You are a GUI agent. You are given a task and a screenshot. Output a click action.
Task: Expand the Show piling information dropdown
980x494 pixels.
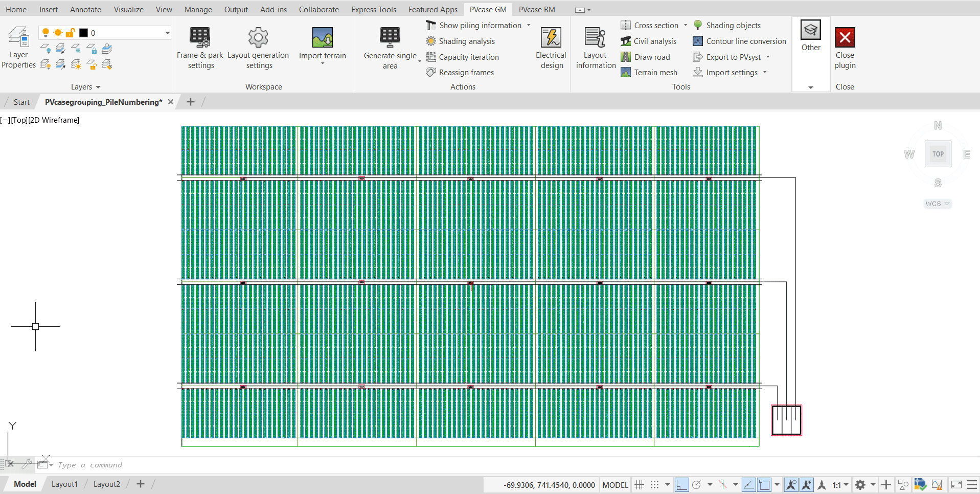click(x=529, y=25)
